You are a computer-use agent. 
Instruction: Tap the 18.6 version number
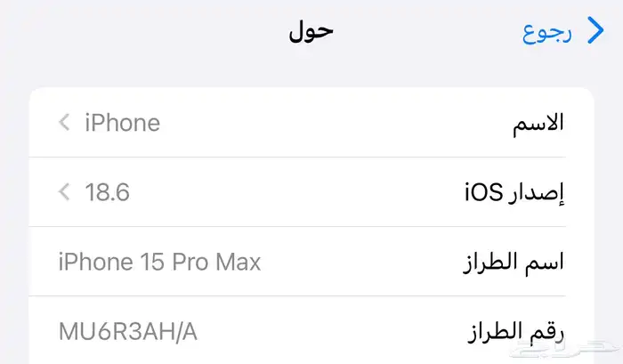coord(107,191)
